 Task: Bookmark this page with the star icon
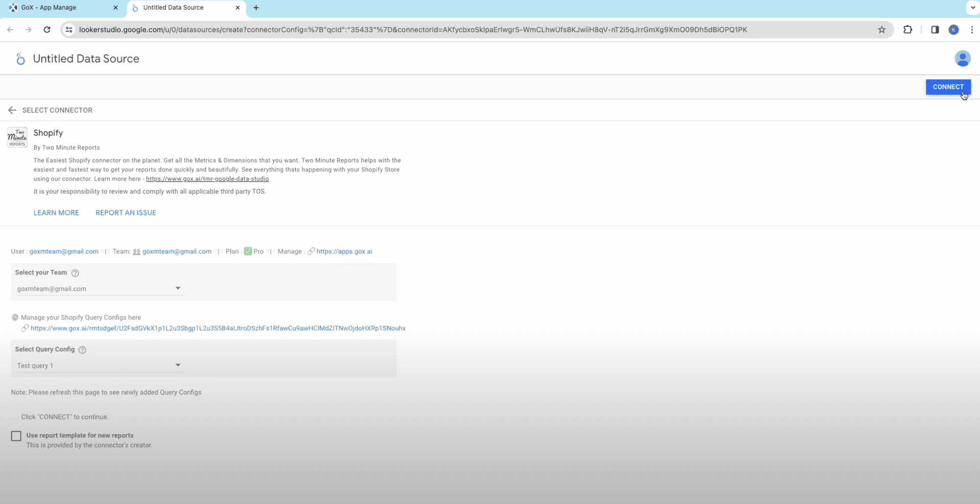(x=881, y=30)
